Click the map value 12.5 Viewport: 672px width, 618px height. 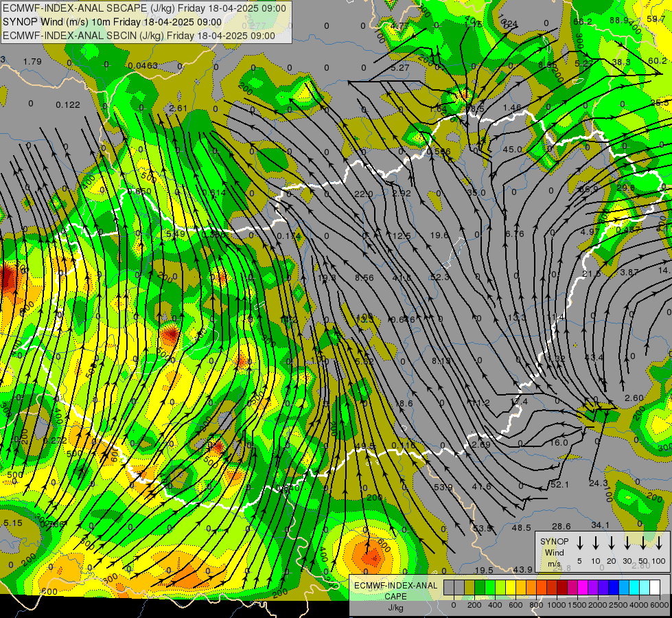[x=402, y=236]
